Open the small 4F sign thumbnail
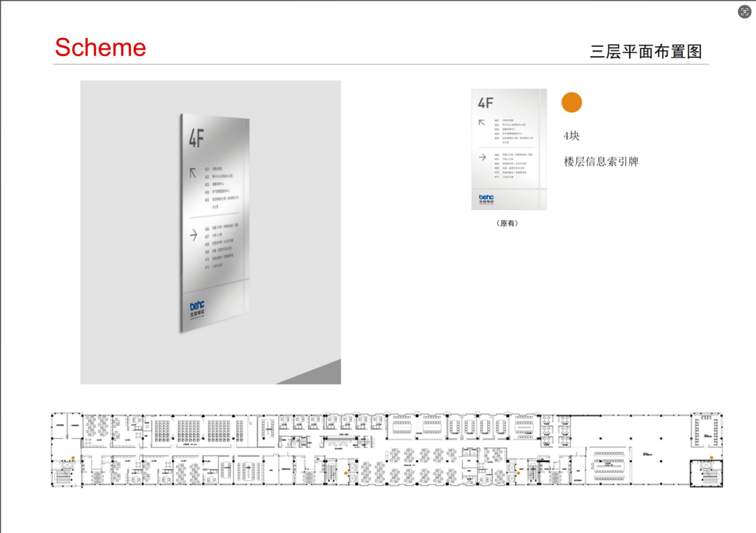Viewport: 756px width, 533px height. 509,149
